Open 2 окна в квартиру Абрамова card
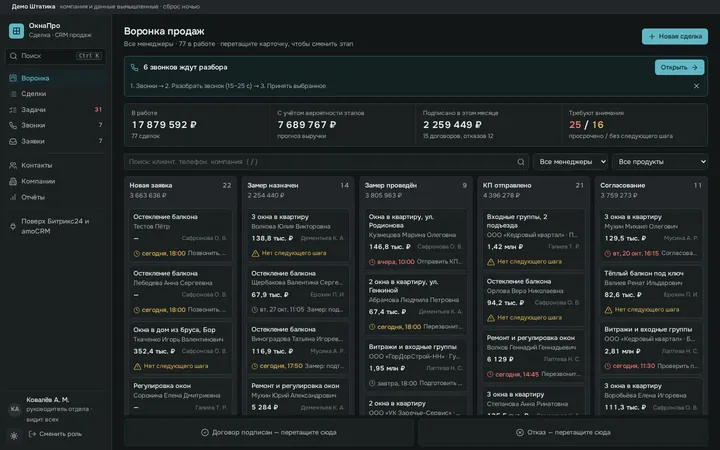The height and width of the screenshot is (450, 720). coord(416,304)
